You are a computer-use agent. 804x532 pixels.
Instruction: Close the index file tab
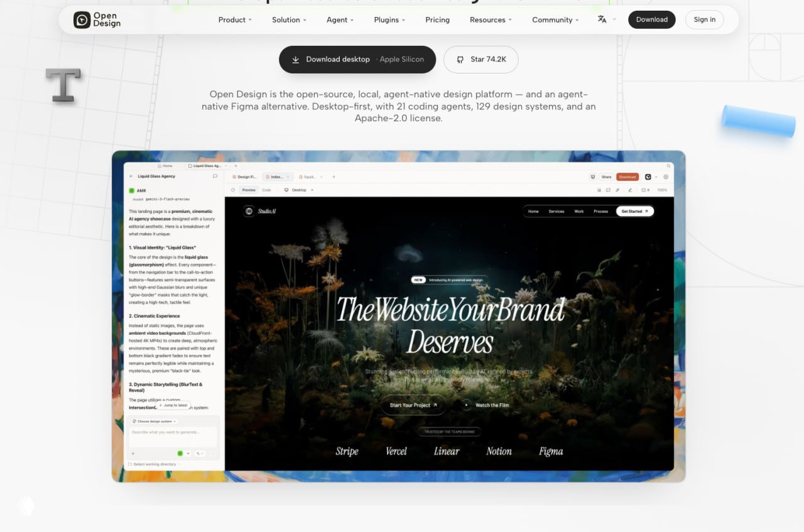[288, 177]
